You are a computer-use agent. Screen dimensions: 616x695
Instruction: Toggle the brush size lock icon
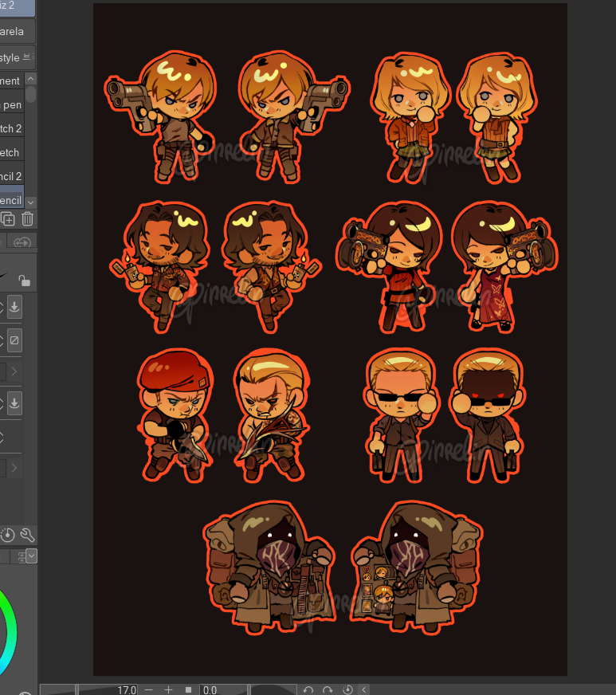[24, 281]
